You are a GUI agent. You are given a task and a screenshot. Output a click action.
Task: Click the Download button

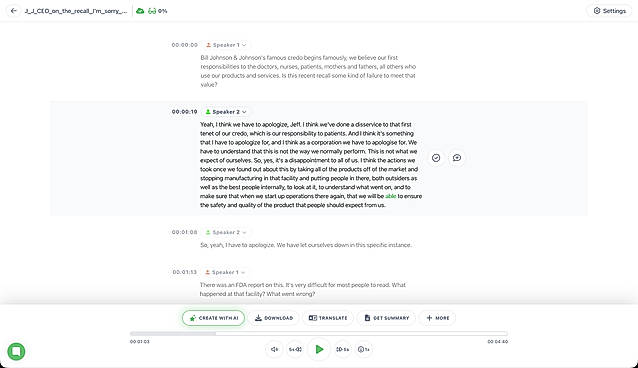[x=274, y=318]
